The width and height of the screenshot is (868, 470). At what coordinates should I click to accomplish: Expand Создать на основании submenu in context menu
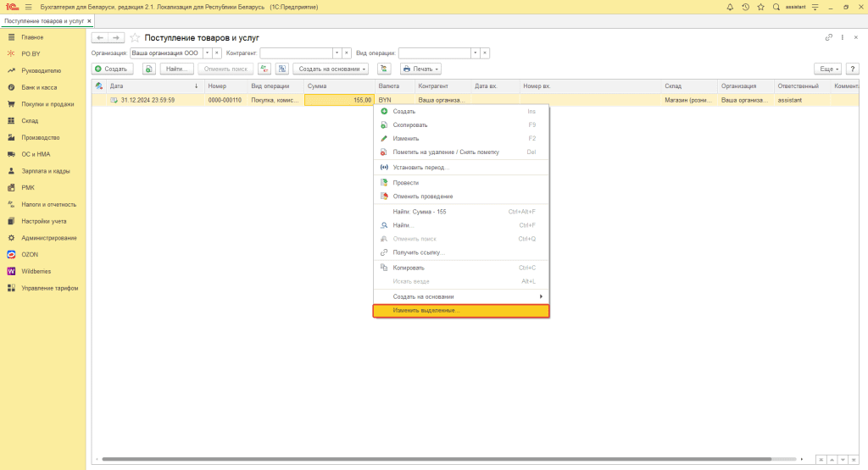[x=541, y=296]
